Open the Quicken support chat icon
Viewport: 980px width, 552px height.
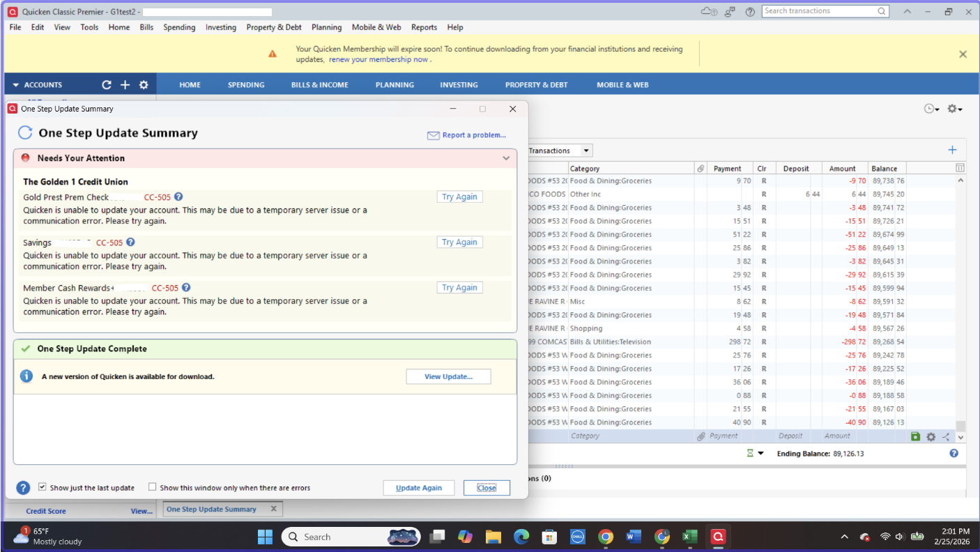tap(730, 11)
